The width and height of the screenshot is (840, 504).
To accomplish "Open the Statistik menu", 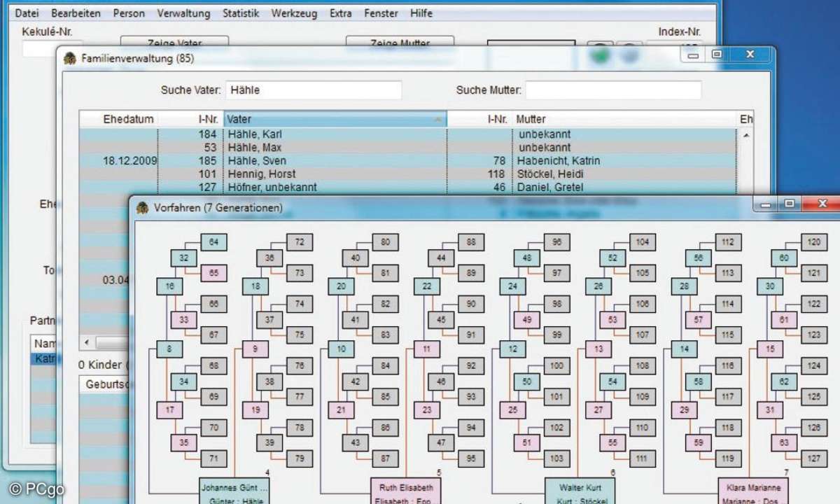I will (x=241, y=13).
